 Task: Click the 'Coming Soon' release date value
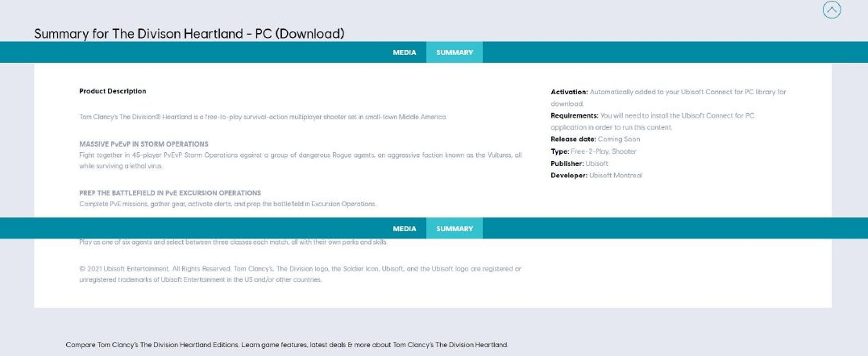[x=619, y=139]
